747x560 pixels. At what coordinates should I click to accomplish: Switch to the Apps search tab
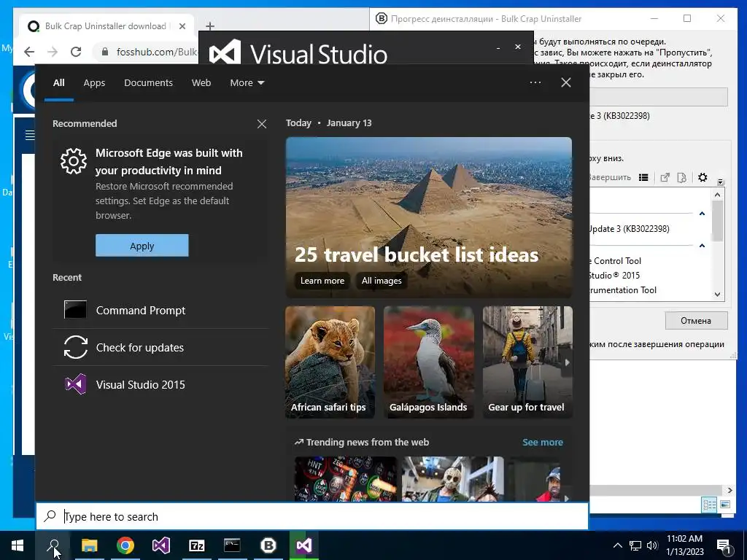[94, 83]
